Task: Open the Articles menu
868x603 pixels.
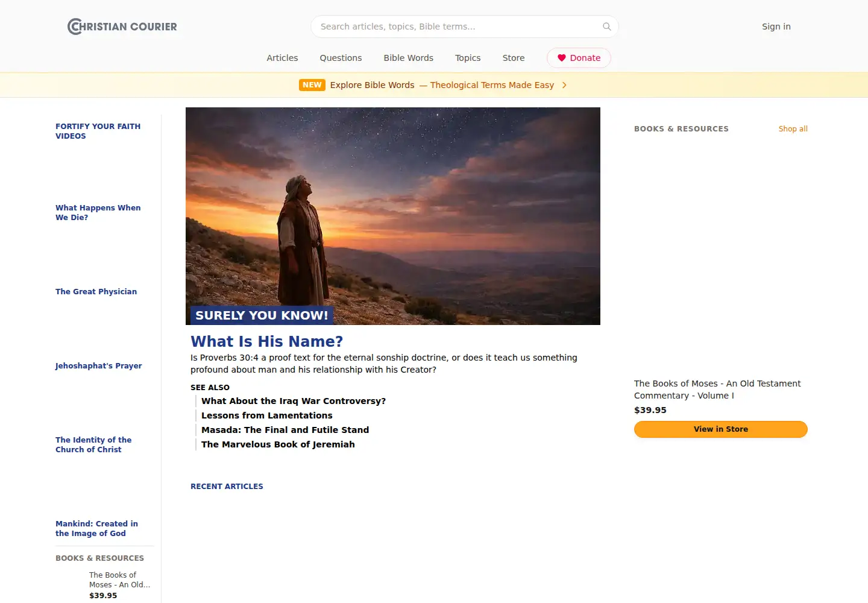Action: (282, 58)
